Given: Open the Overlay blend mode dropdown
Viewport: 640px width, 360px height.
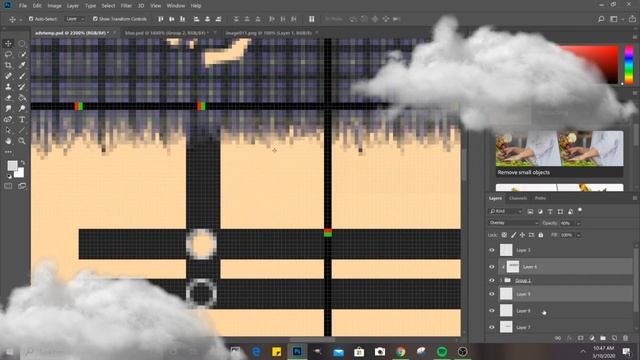Looking at the screenshot, I should [x=513, y=223].
